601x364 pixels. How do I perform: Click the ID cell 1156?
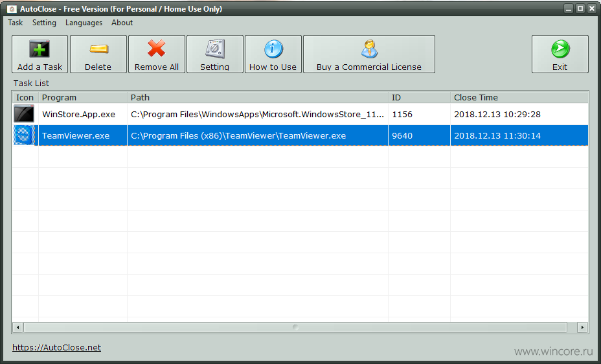point(419,114)
